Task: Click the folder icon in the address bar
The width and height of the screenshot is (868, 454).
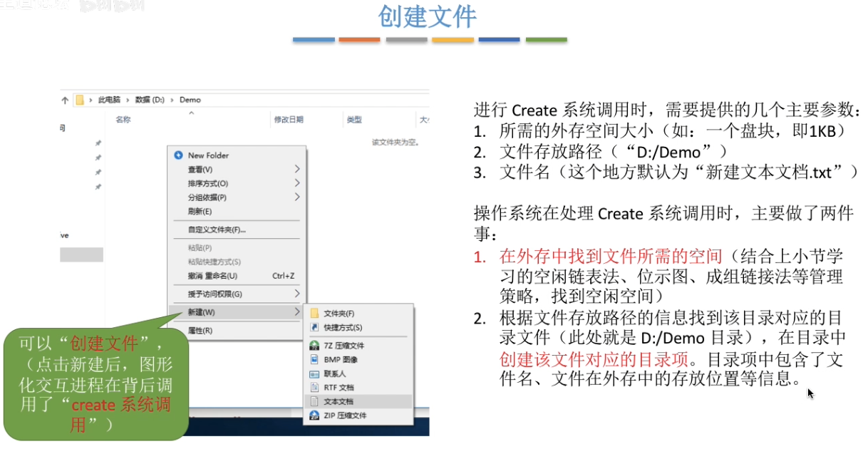Action: click(x=80, y=100)
